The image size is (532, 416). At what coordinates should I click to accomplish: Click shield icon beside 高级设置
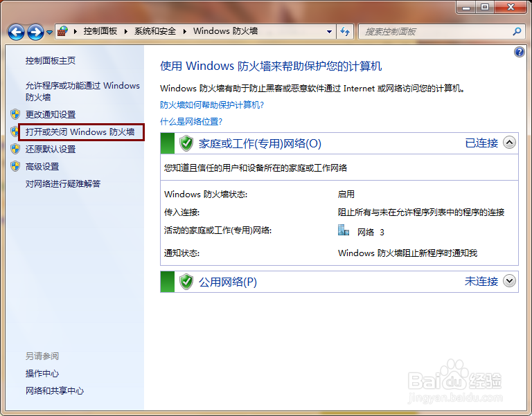pyautogui.click(x=15, y=166)
